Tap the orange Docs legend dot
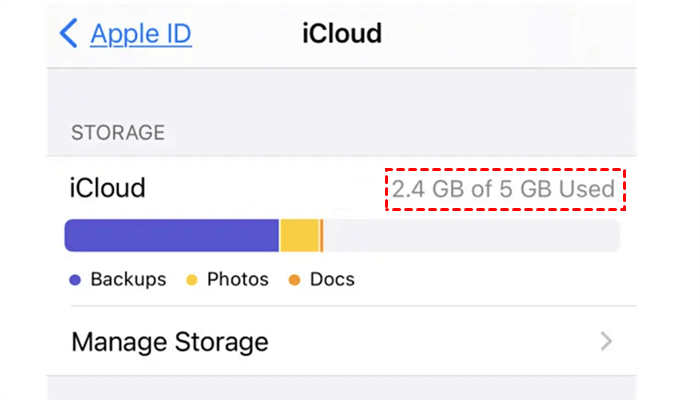 [x=295, y=280]
